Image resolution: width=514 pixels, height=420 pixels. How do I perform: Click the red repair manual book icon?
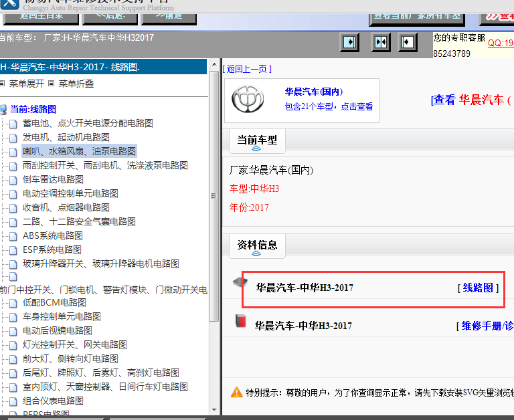point(241,321)
